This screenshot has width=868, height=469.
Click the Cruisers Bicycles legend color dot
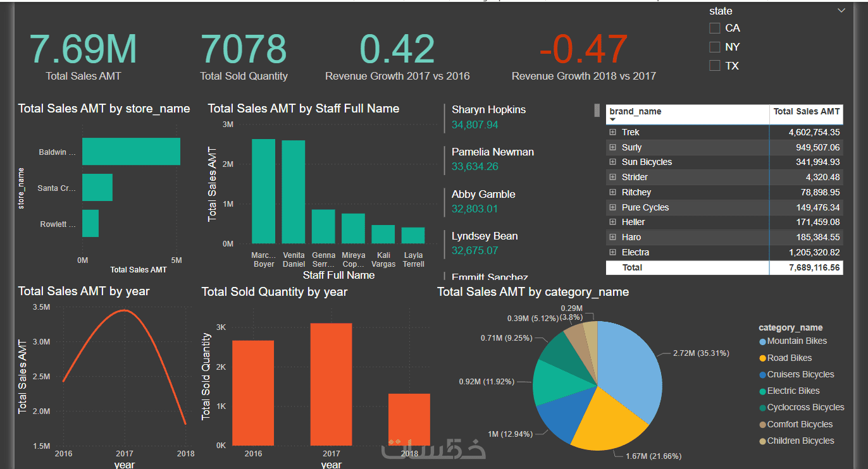pos(762,375)
